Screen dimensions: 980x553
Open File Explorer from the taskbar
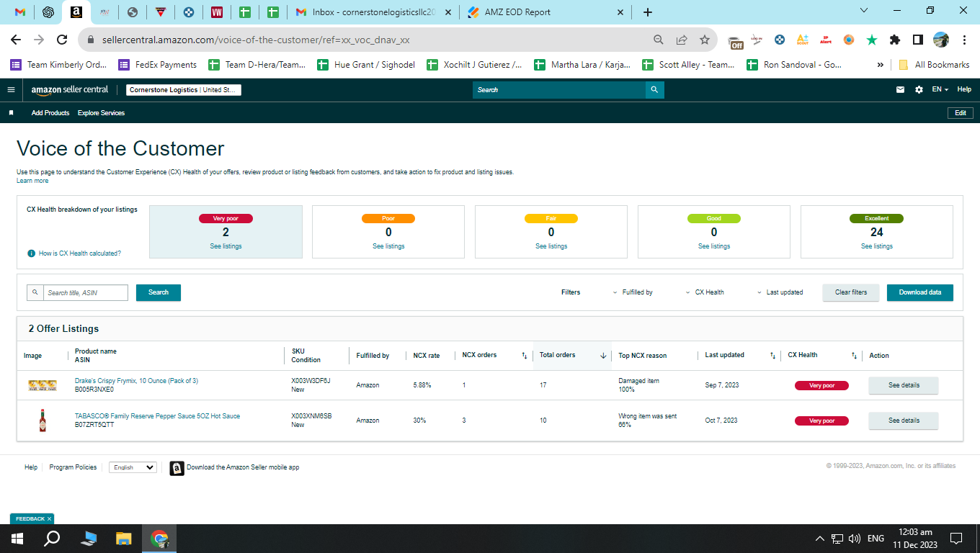pyautogui.click(x=124, y=539)
